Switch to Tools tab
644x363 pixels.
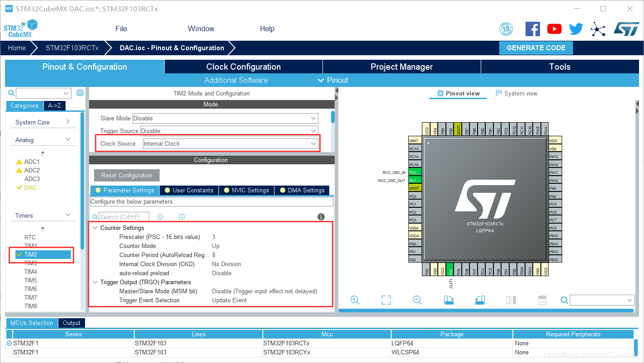pos(560,67)
